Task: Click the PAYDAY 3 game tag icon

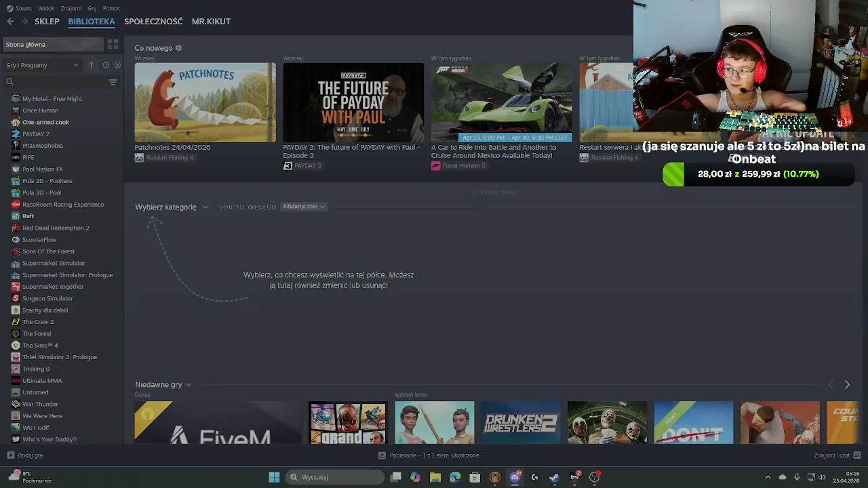Action: 288,165
